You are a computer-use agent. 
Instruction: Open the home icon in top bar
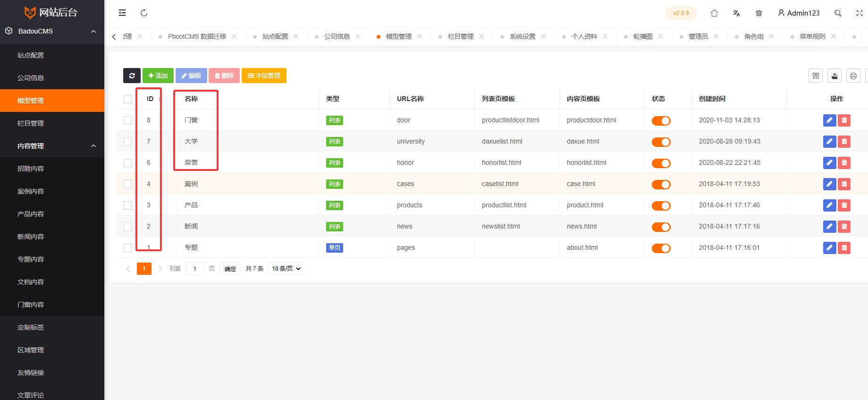tap(714, 13)
